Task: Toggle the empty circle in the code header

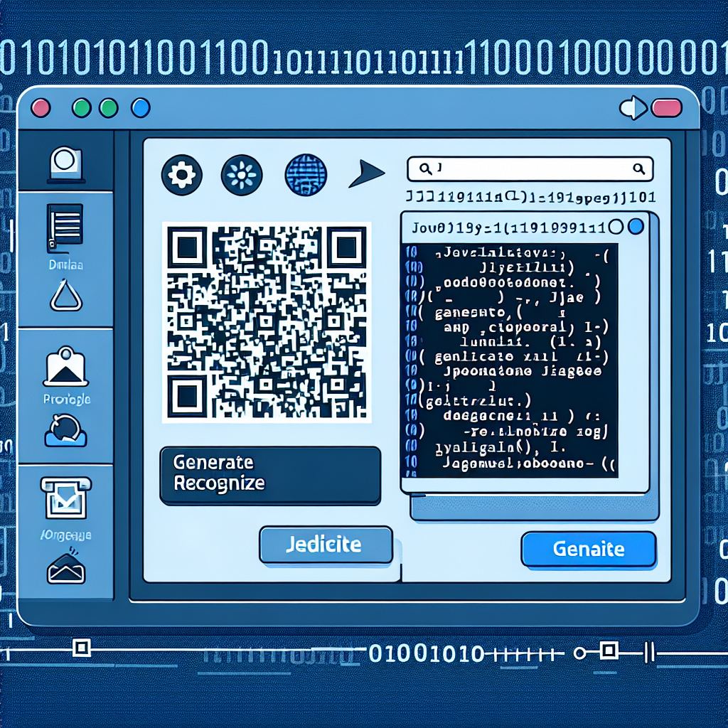Action: [x=616, y=227]
